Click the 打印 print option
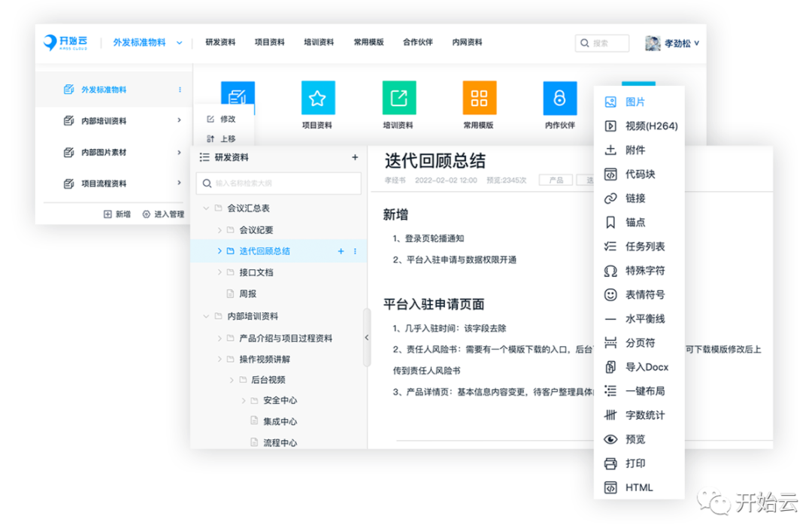 (x=635, y=463)
